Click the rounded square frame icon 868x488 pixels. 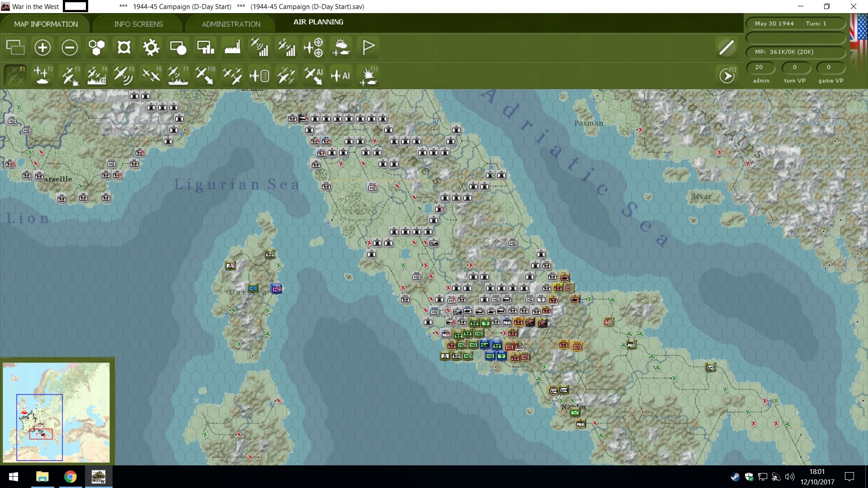124,47
